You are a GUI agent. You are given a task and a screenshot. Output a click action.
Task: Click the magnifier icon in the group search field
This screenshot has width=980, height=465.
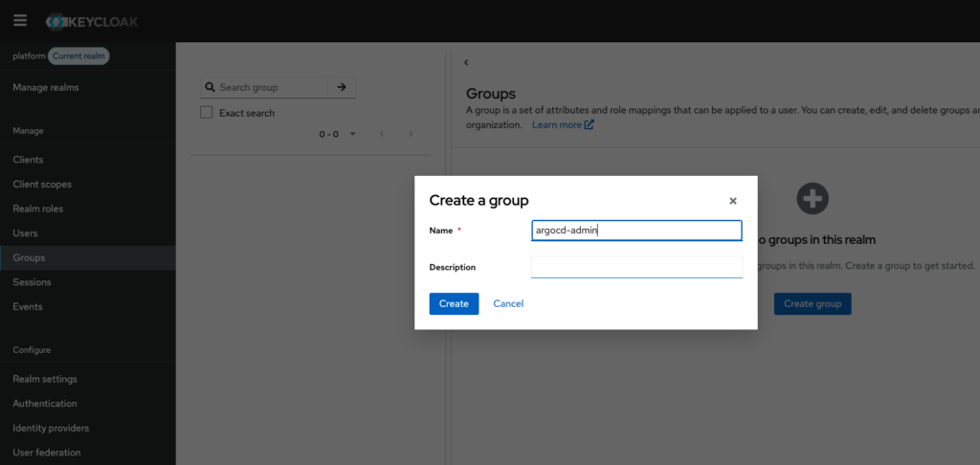(x=209, y=87)
